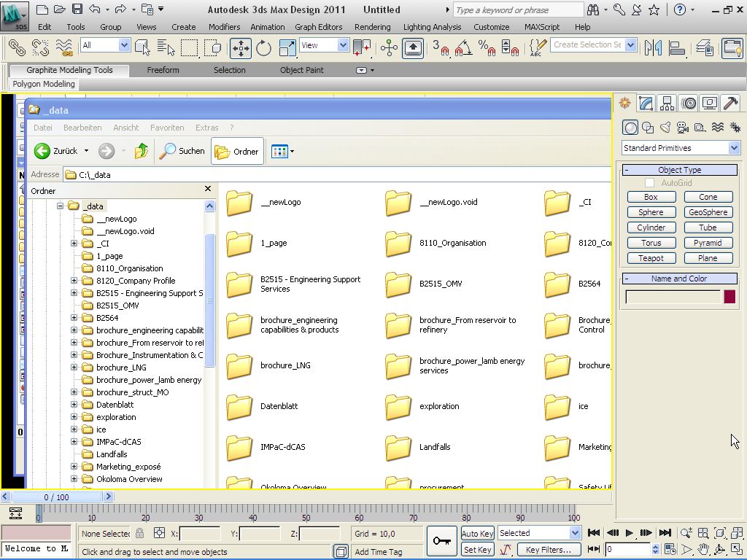Activate the Select and Scale tool
747x560 pixels.
click(x=287, y=47)
